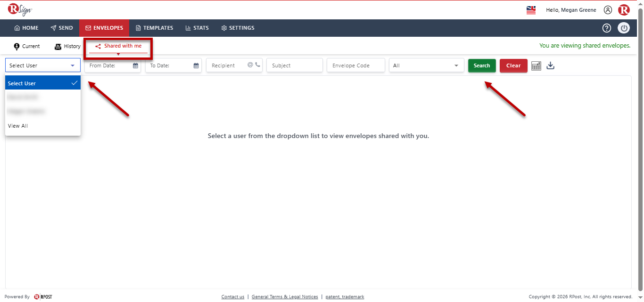644x302 pixels.
Task: Open the user profile icon
Action: (608, 10)
